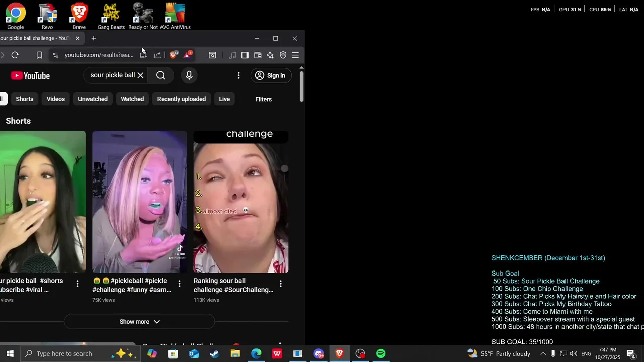The height and width of the screenshot is (362, 644).
Task: Bookmark this page in Brave
Action: 39,55
